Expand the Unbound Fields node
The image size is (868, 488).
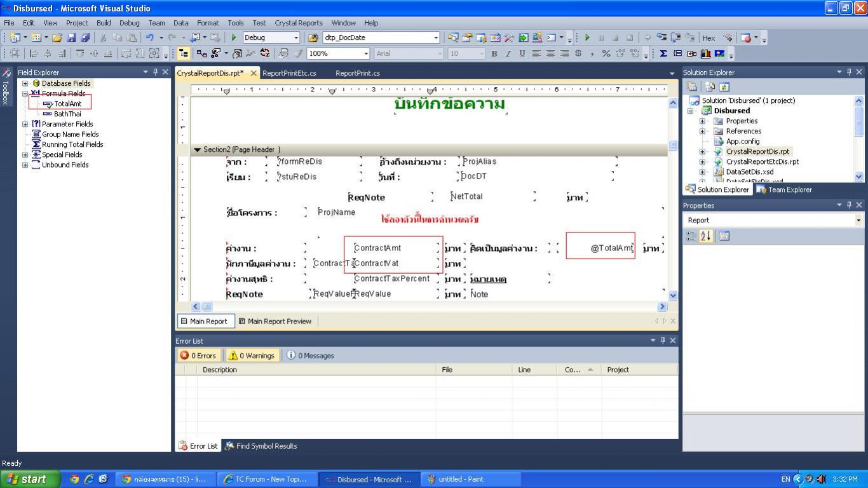coord(25,165)
